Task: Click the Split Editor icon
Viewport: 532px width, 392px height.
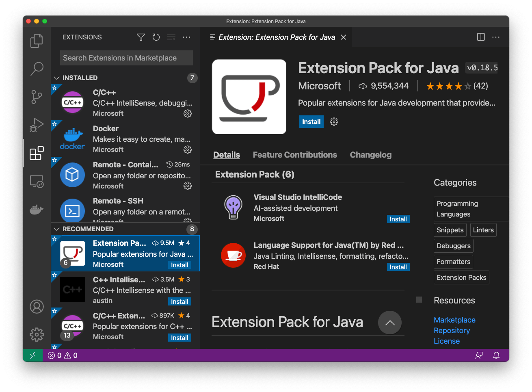Action: [x=481, y=37]
